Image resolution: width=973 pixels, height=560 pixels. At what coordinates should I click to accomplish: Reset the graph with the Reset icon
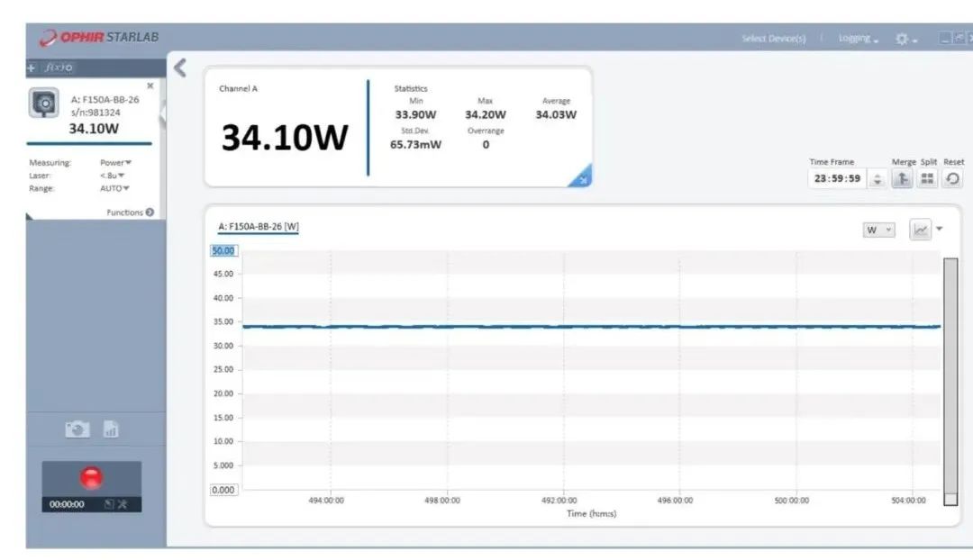pyautogui.click(x=952, y=178)
